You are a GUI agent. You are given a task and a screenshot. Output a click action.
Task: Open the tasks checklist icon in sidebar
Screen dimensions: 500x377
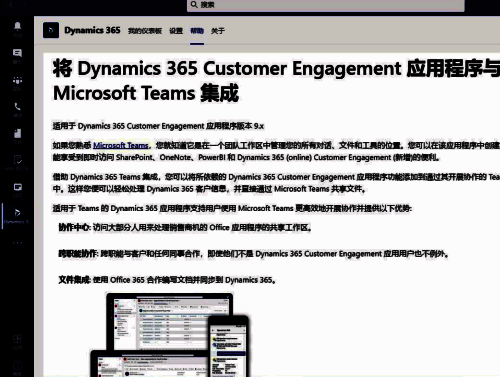click(x=17, y=160)
